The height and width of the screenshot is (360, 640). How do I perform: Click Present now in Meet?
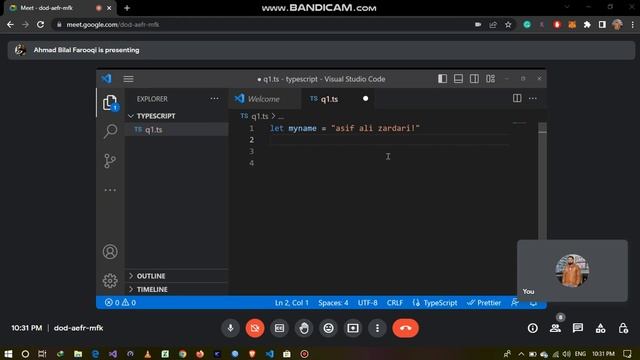pyautogui.click(x=353, y=328)
